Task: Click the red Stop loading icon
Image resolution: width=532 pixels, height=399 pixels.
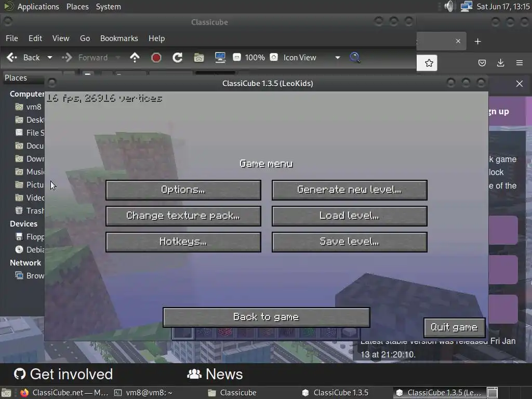Action: click(x=156, y=58)
